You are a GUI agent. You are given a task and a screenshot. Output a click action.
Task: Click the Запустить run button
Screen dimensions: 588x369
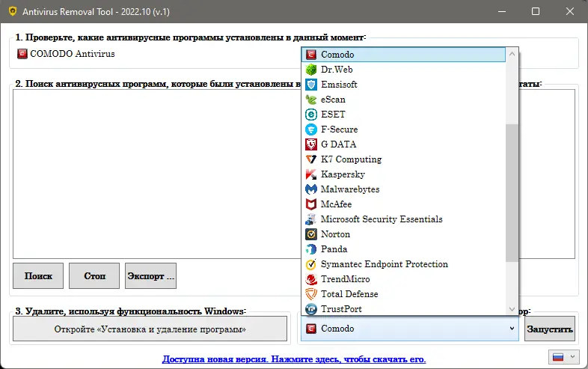550,329
